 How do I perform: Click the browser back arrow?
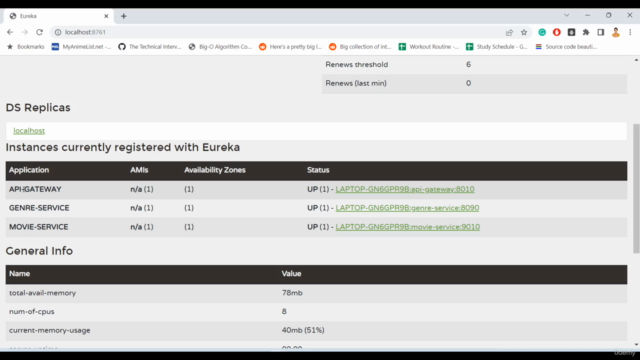pyautogui.click(x=10, y=32)
